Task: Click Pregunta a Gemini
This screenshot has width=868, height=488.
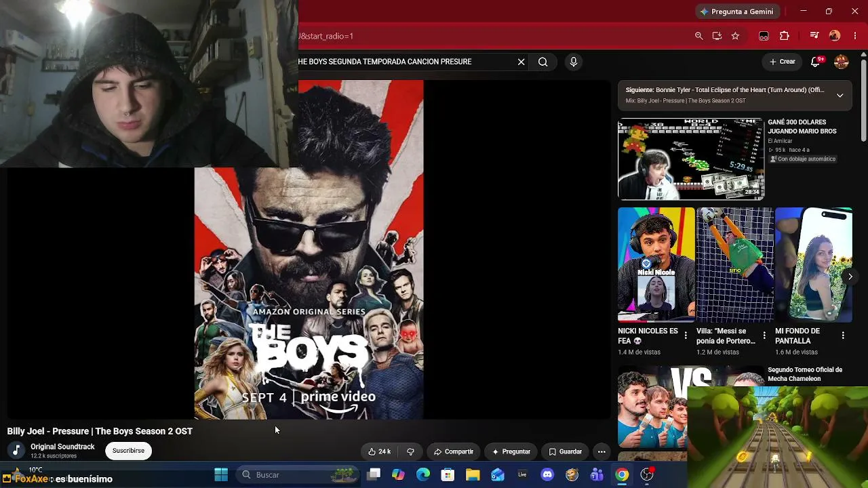Action: tap(736, 12)
